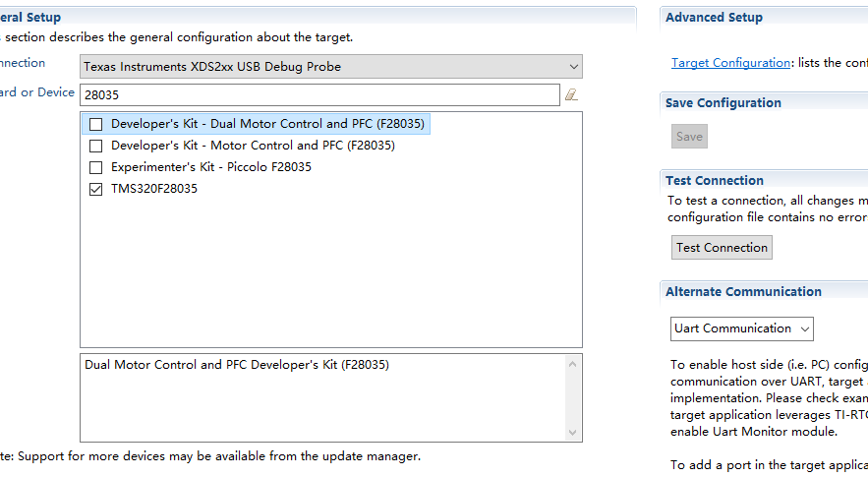
Task: Click the Board or Device filter field
Action: pyautogui.click(x=319, y=94)
